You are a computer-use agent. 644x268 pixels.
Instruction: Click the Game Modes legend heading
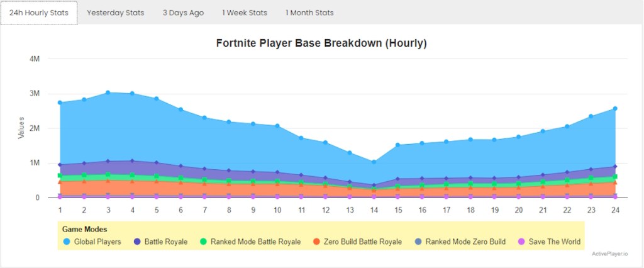85,229
